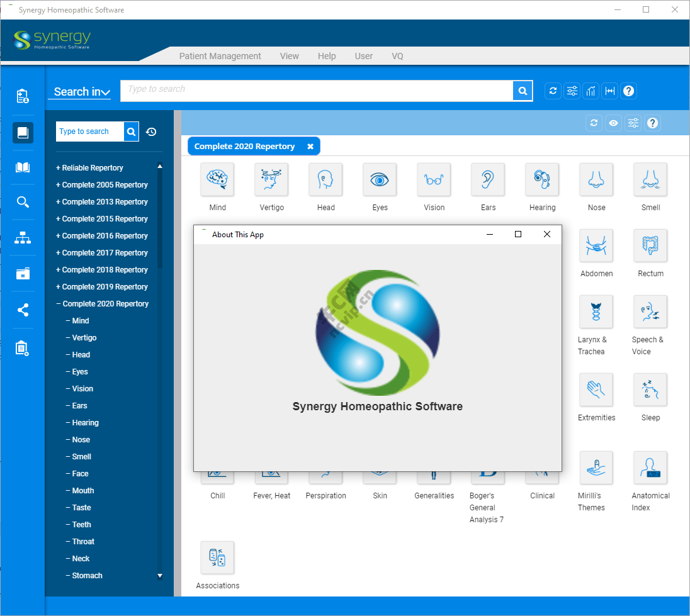Expand Complete 2019 Repertory node
The width and height of the screenshot is (690, 616).
pyautogui.click(x=101, y=287)
